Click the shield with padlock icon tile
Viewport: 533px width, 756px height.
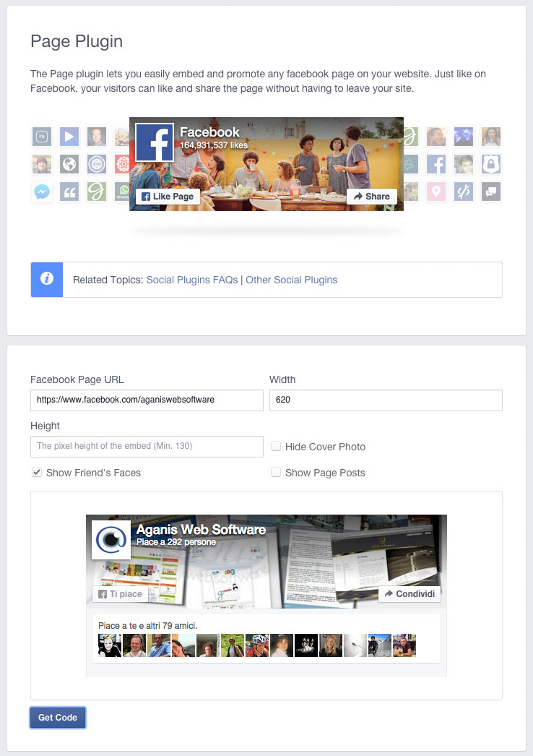[x=491, y=164]
